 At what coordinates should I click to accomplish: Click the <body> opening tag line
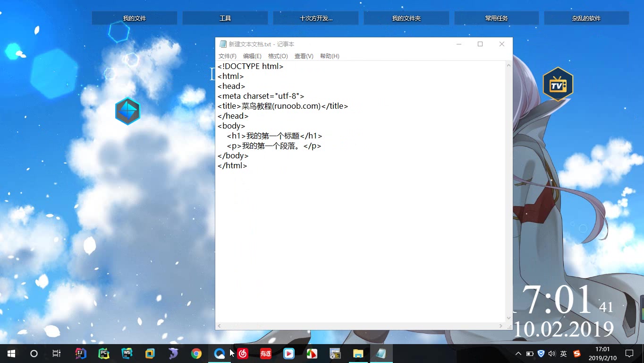pyautogui.click(x=231, y=126)
